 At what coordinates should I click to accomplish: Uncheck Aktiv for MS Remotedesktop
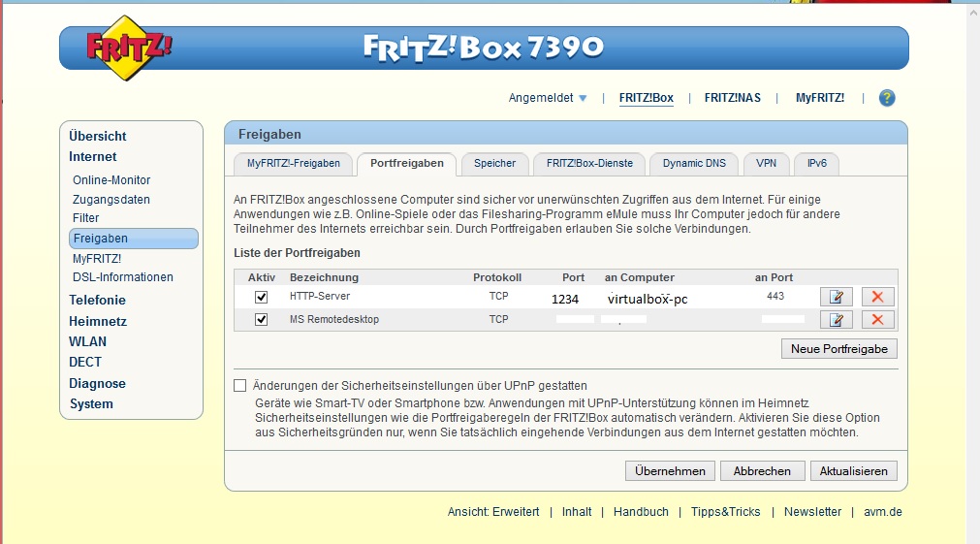pyautogui.click(x=262, y=320)
